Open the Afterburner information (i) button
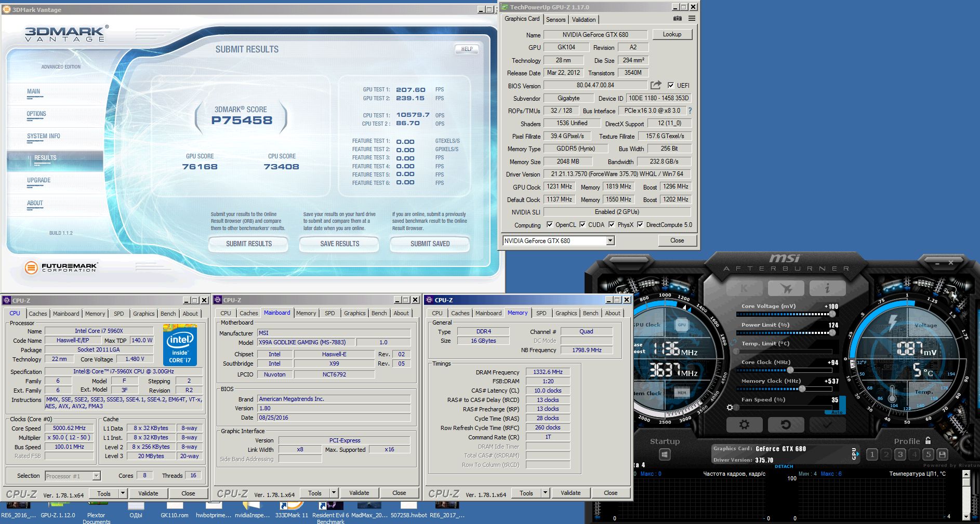The height and width of the screenshot is (524, 980). [x=827, y=288]
